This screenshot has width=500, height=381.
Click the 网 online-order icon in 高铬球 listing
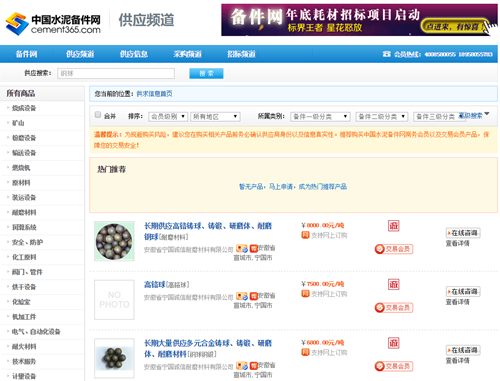coord(305,294)
